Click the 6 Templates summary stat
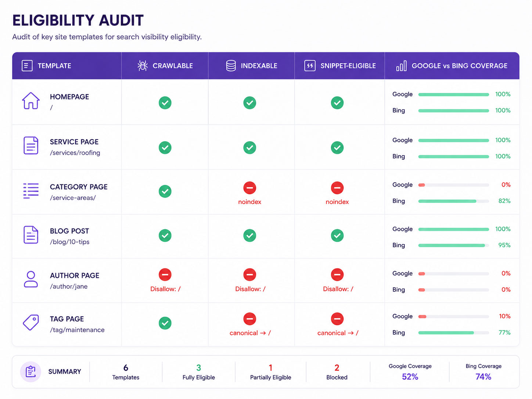Screen dimensions: 532x399 pyautogui.click(x=126, y=372)
